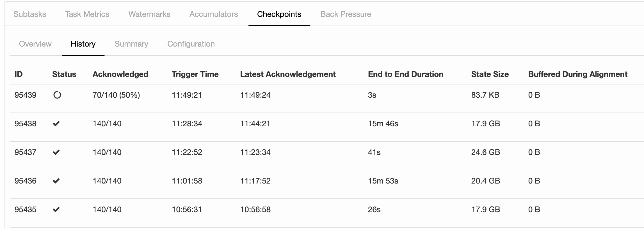Click the End to End Duration column header

click(x=406, y=74)
